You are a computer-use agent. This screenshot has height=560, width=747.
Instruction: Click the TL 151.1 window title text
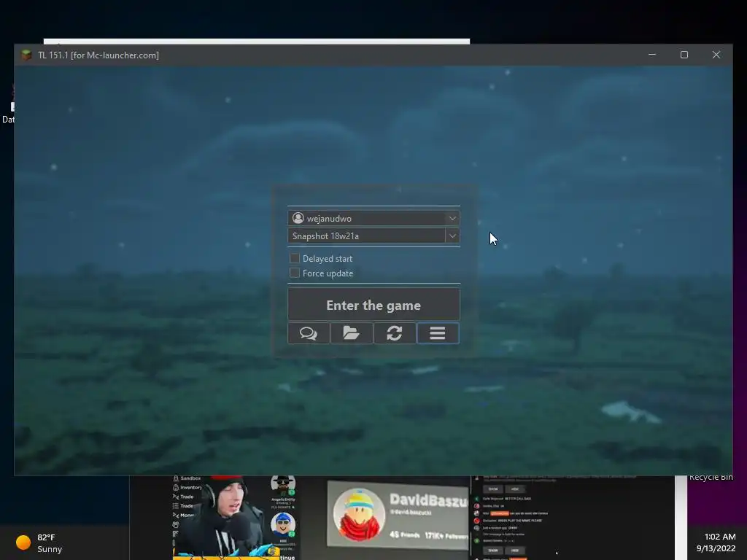(x=98, y=55)
